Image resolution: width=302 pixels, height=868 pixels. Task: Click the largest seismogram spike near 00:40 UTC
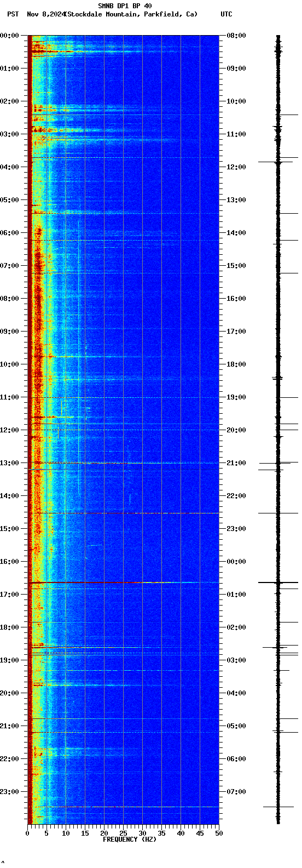278,583
